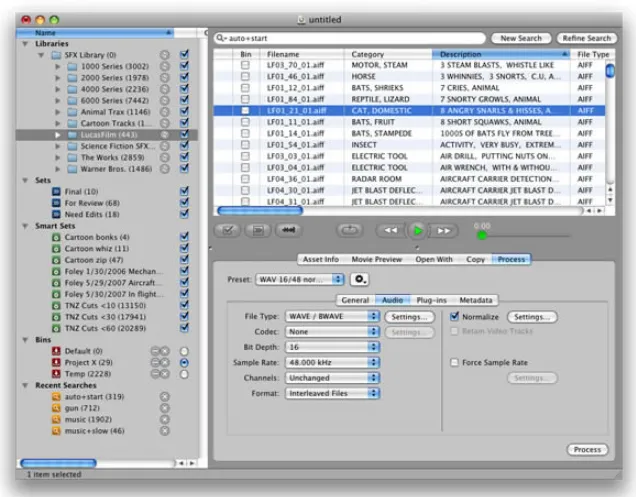Switch to the Asset Info tab
This screenshot has width=636, height=497.
click(320, 259)
